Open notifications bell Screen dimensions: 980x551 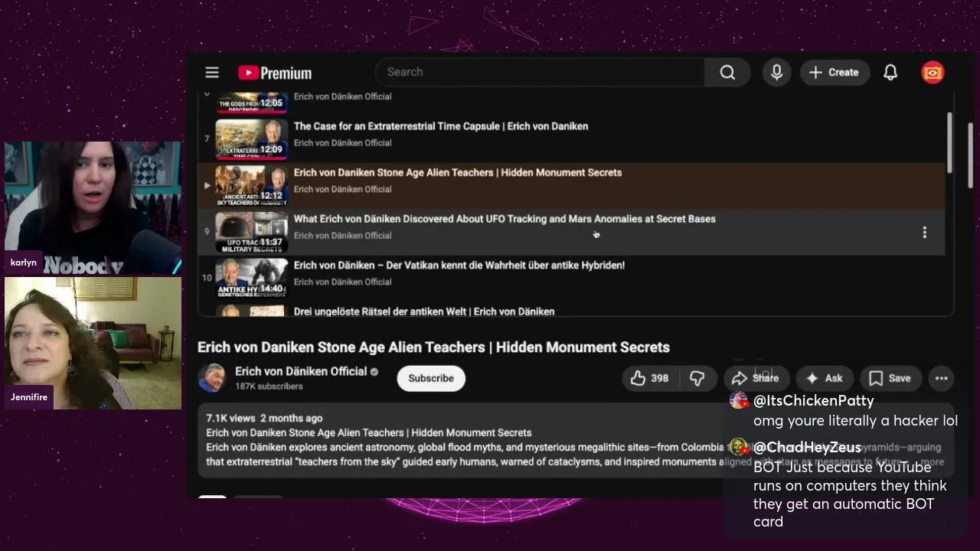point(890,73)
